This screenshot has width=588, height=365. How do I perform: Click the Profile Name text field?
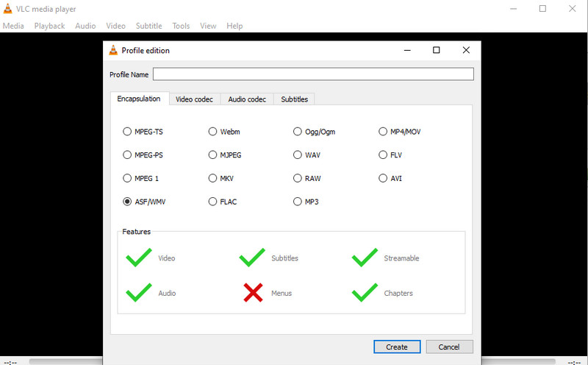pyautogui.click(x=313, y=74)
